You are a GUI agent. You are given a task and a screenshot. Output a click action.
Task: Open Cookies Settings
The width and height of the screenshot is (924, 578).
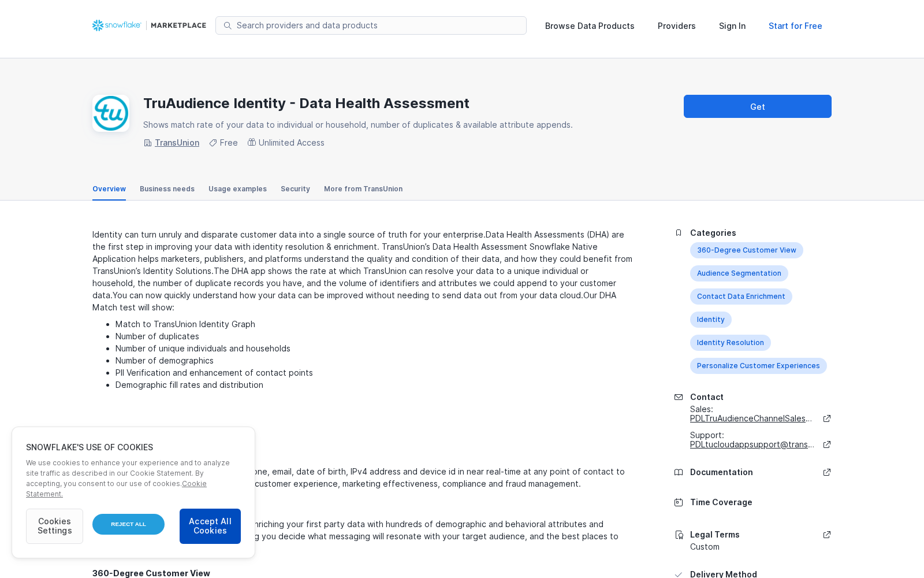click(54, 526)
